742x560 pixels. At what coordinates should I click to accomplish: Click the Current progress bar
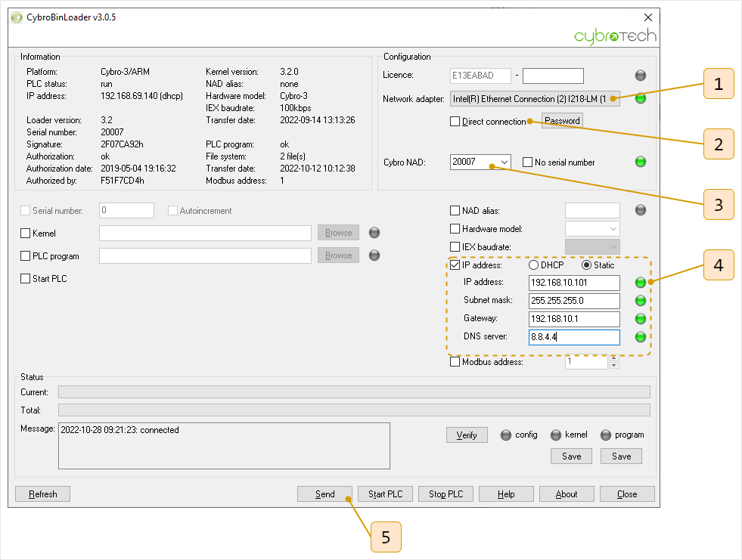354,392
